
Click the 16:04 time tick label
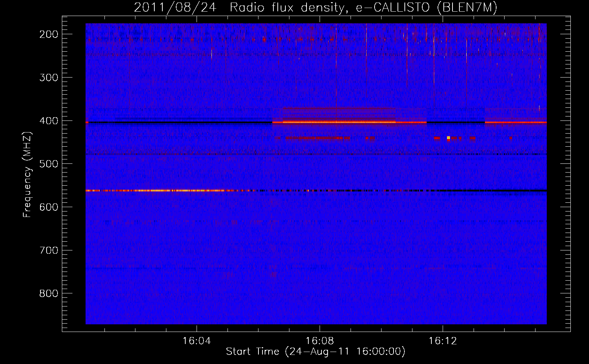tap(197, 341)
